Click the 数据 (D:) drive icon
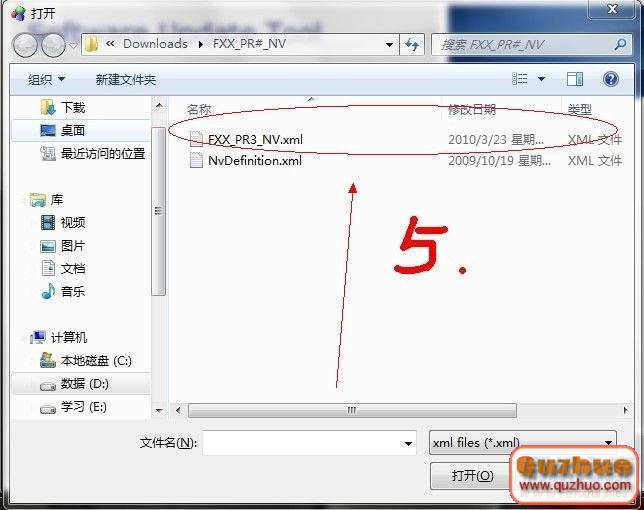Image resolution: width=644 pixels, height=510 pixels. tap(48, 386)
